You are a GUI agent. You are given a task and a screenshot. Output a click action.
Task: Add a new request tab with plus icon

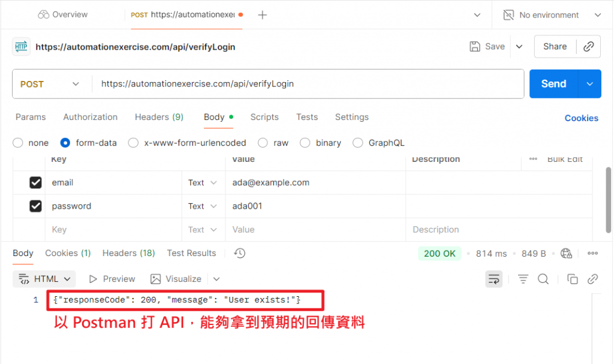coord(263,15)
